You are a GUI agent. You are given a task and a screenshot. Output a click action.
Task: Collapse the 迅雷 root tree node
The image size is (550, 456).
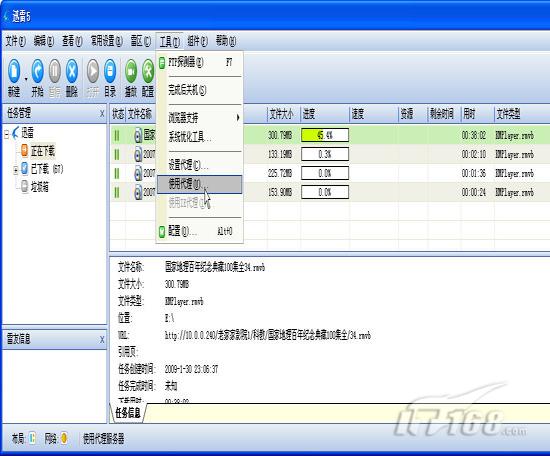(6, 134)
